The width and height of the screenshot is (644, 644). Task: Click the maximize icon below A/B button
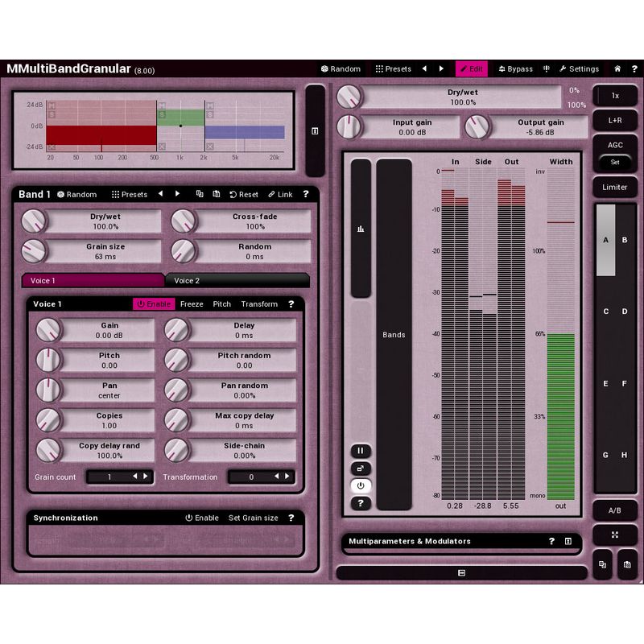pos(615,535)
